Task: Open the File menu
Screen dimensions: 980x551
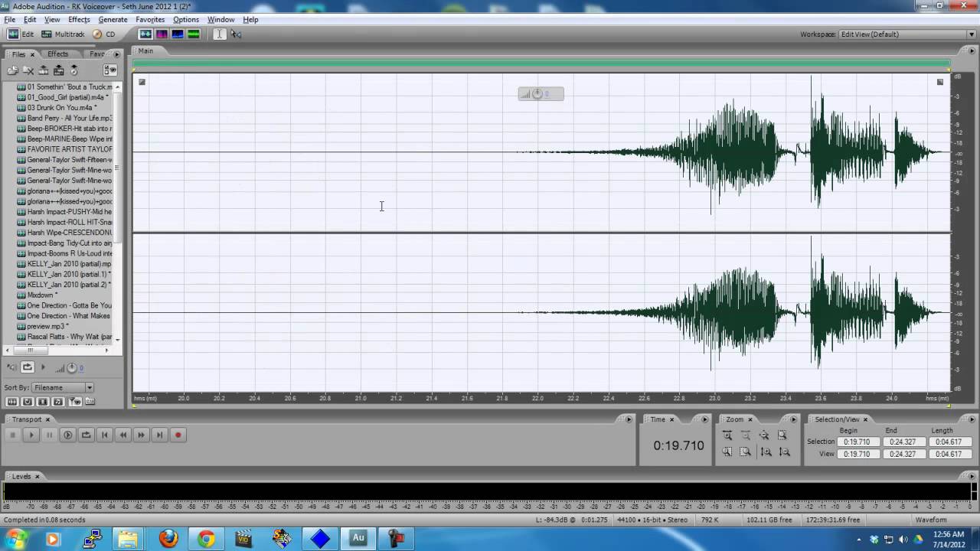Action: coord(9,19)
